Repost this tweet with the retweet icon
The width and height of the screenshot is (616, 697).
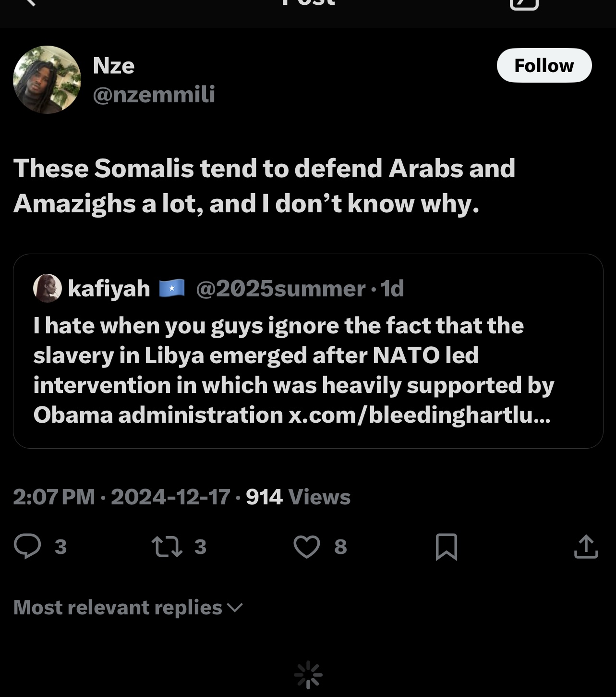click(x=167, y=547)
